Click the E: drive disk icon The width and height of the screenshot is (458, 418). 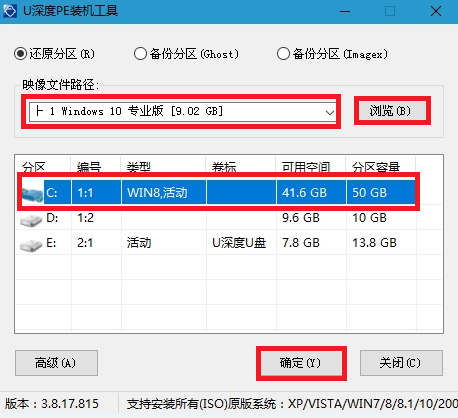31,245
